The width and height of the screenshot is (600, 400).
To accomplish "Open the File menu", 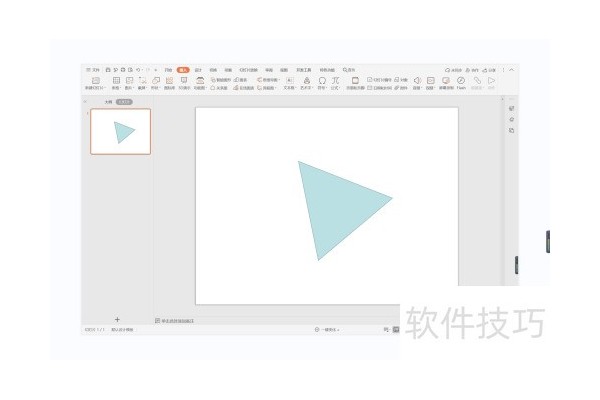I will pos(93,70).
